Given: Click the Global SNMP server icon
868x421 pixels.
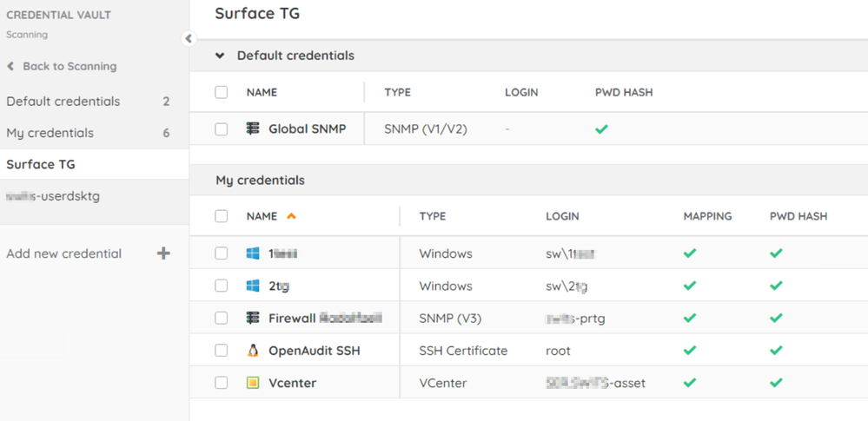Looking at the screenshot, I should click(x=253, y=128).
